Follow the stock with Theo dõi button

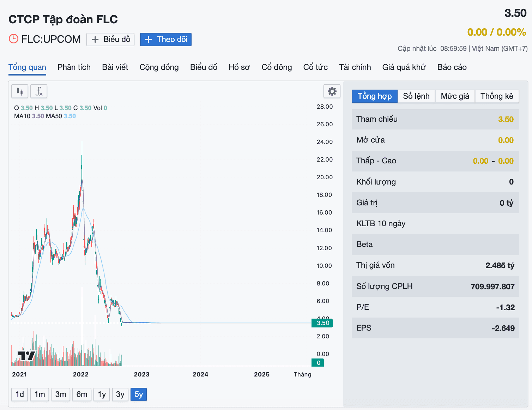(166, 39)
